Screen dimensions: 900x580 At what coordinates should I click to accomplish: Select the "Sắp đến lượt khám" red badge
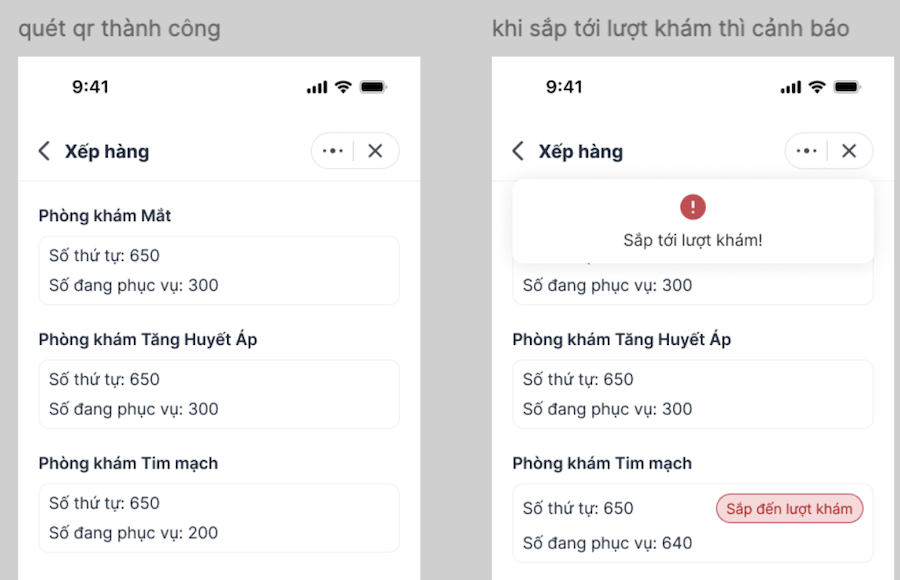[789, 509]
